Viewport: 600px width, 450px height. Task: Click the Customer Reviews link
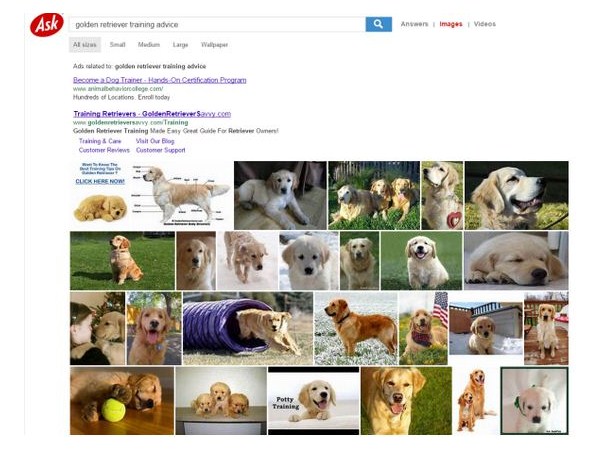104,150
